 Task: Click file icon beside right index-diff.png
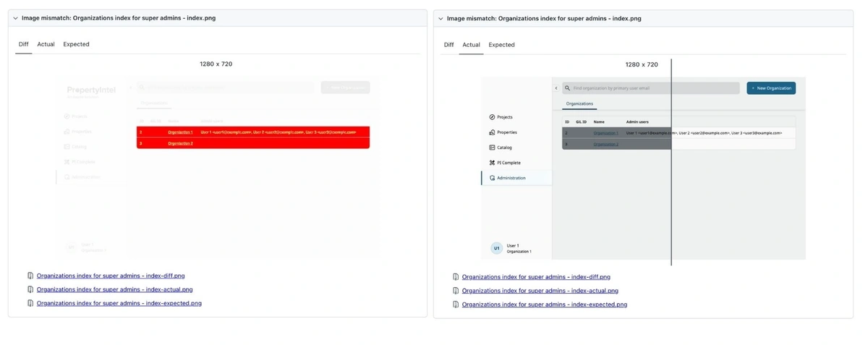(456, 277)
